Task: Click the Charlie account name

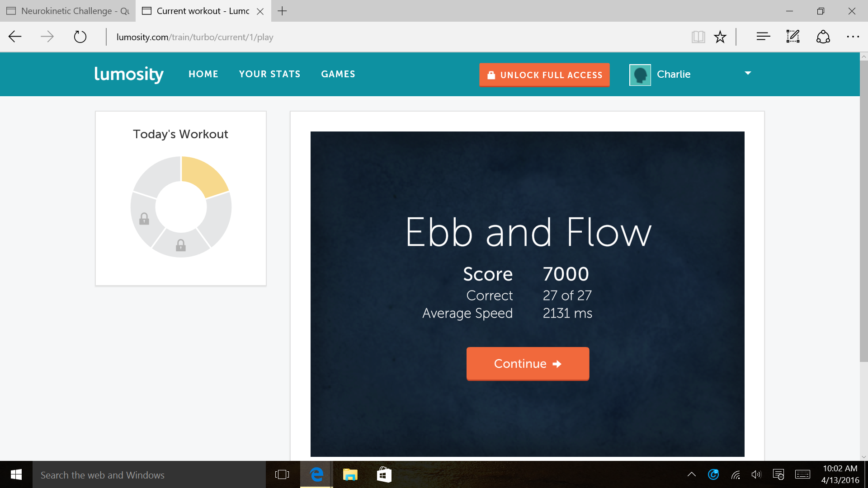Action: pyautogui.click(x=674, y=74)
